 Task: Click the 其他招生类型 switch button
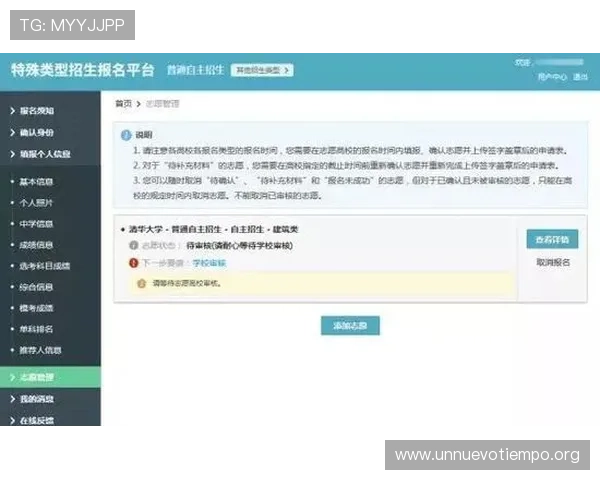coord(262,70)
